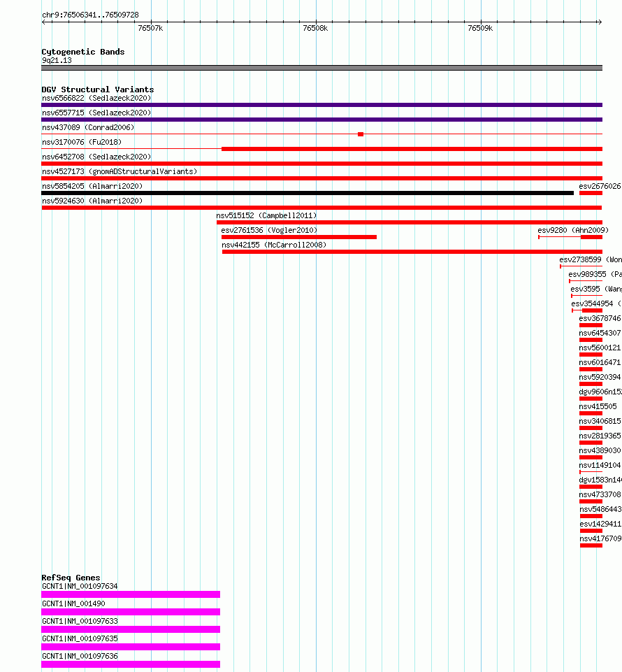Open the nsv2819365 variant label
Screen dimensions: 622x672
pos(600,436)
